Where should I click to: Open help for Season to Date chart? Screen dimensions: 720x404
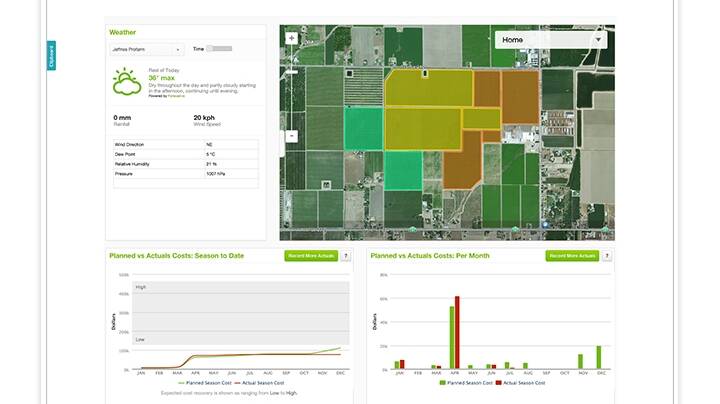point(345,256)
